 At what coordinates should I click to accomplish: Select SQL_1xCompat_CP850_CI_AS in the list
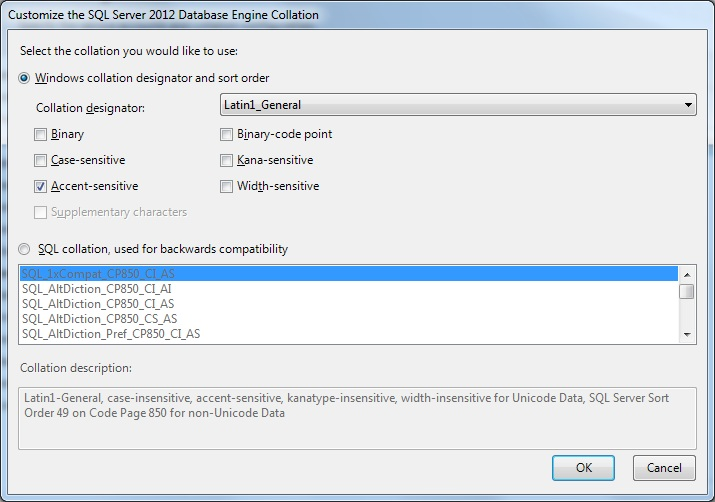tap(349, 274)
